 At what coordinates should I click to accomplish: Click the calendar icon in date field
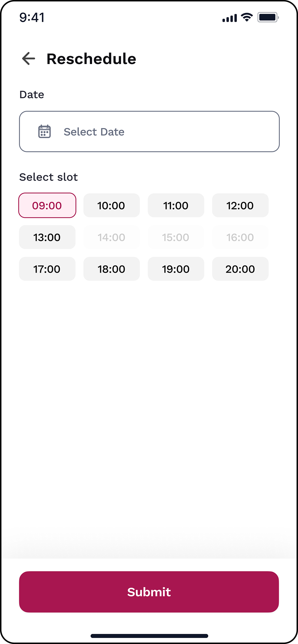coord(44,132)
